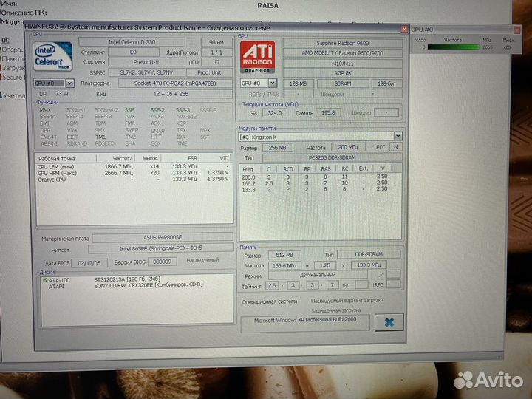Open the CPU #0 selector dropdown
This screenshot has width=532, height=399.
[x=69, y=83]
